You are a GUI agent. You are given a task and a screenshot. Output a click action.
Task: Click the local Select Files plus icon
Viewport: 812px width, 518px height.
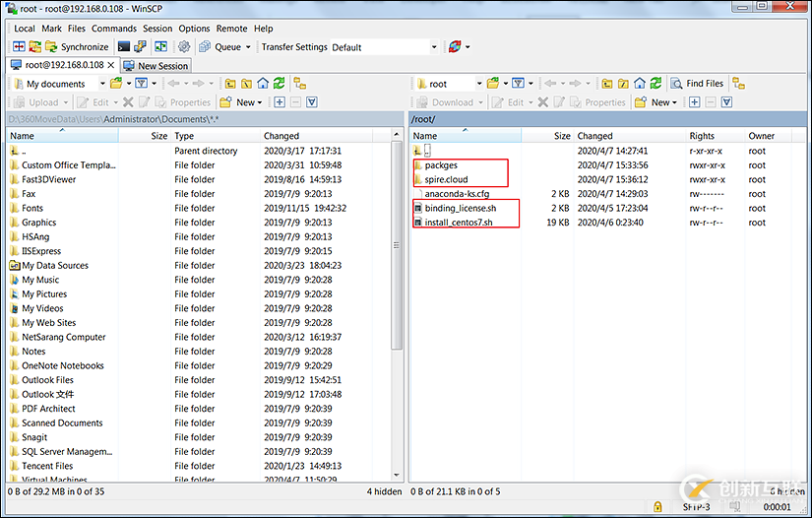(280, 102)
